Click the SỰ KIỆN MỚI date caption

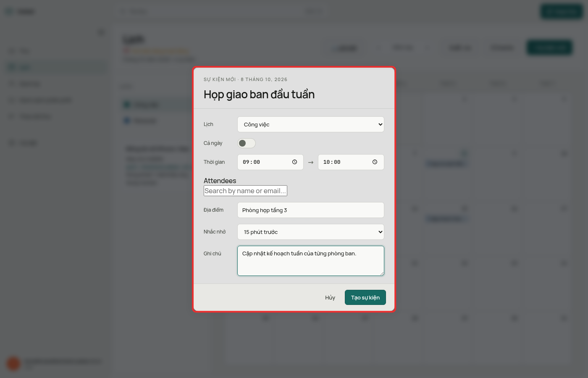[x=246, y=79]
